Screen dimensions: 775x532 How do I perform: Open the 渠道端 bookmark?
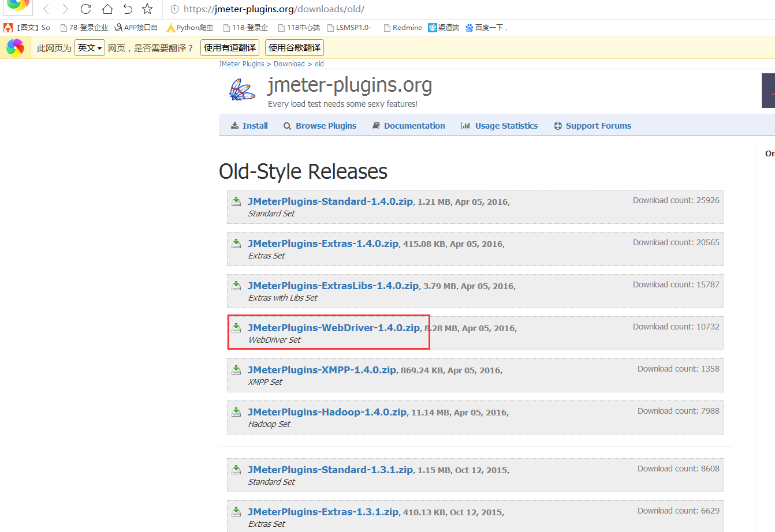[444, 28]
